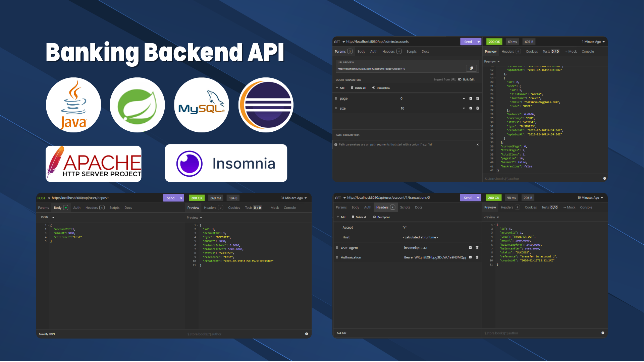Delete the Authorization header using its trash icon
Viewport: 644px width, 362px height.
(477, 257)
